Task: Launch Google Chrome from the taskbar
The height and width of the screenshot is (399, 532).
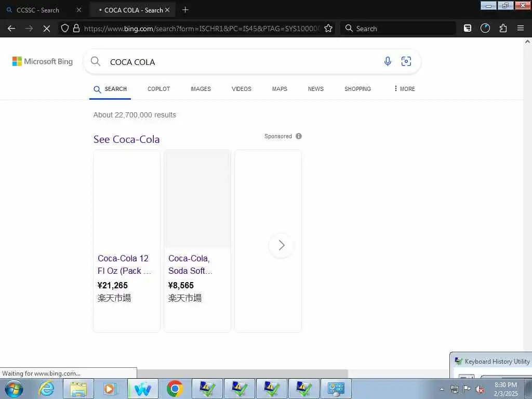Action: (175, 389)
